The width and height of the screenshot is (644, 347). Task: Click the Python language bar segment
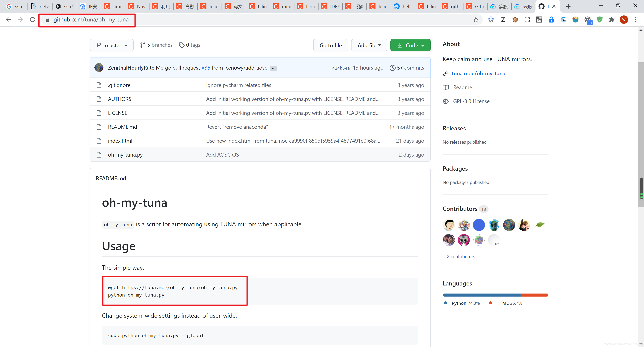(481, 295)
